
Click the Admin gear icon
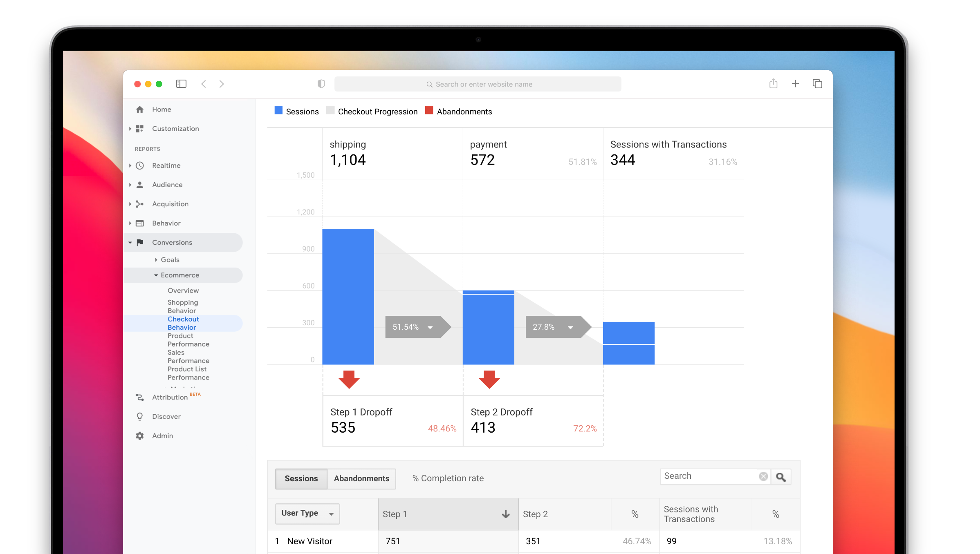(140, 436)
